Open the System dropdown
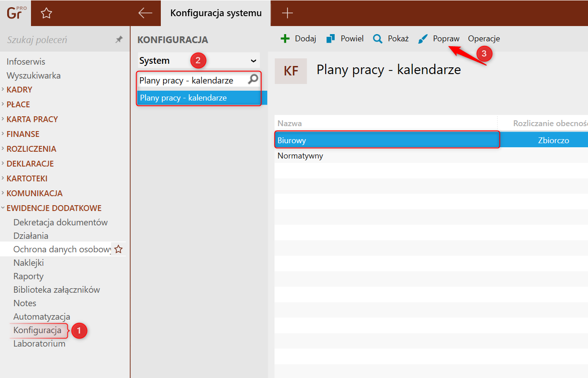Screen dimensions: 588x378 click(x=199, y=61)
